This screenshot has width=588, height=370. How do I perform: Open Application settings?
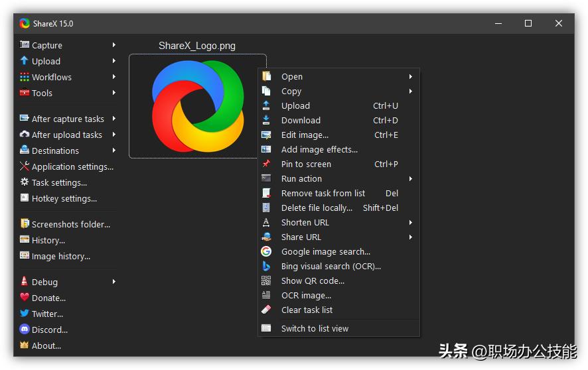coord(72,166)
